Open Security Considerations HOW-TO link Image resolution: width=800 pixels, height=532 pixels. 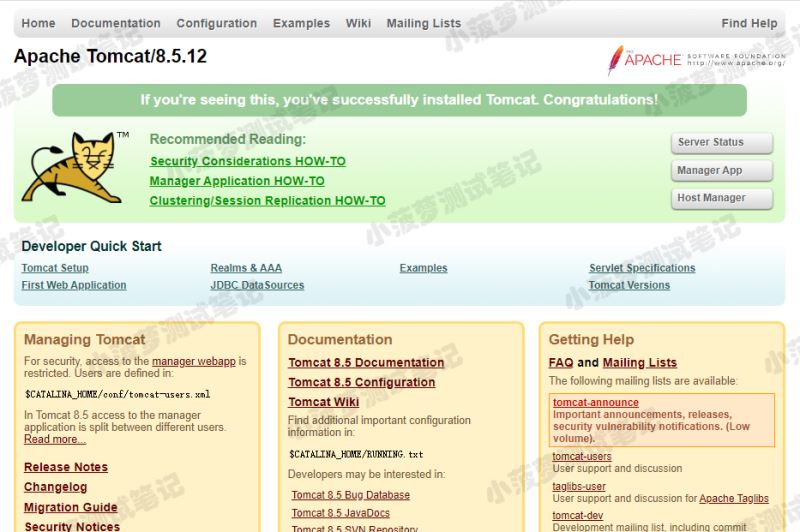coord(248,161)
